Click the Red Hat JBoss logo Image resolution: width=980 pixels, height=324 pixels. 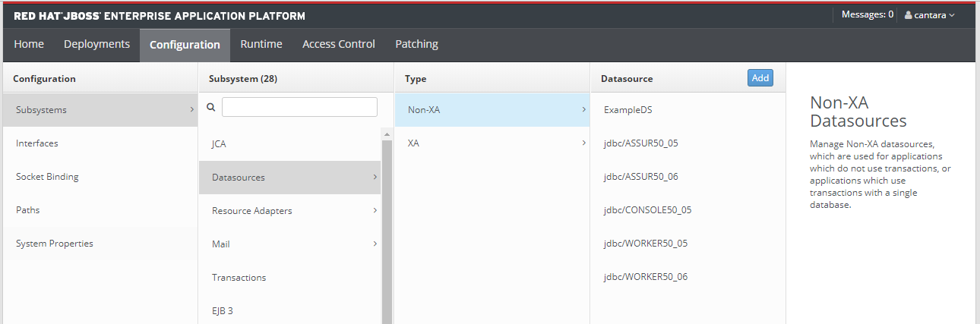coord(160,16)
